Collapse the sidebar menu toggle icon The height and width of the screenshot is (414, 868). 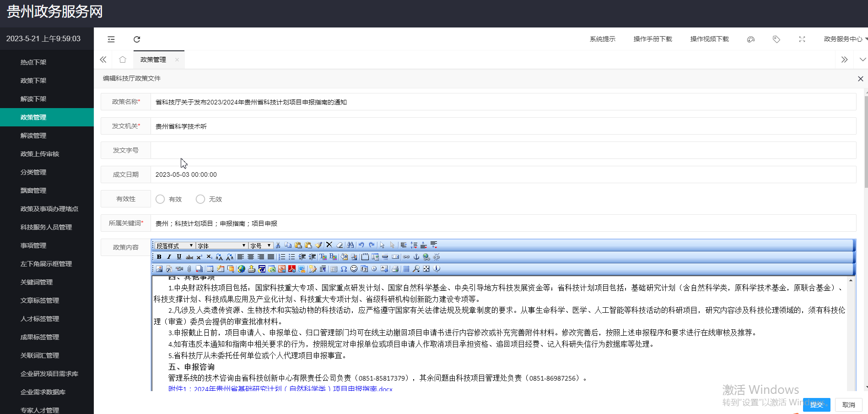pyautogui.click(x=111, y=39)
